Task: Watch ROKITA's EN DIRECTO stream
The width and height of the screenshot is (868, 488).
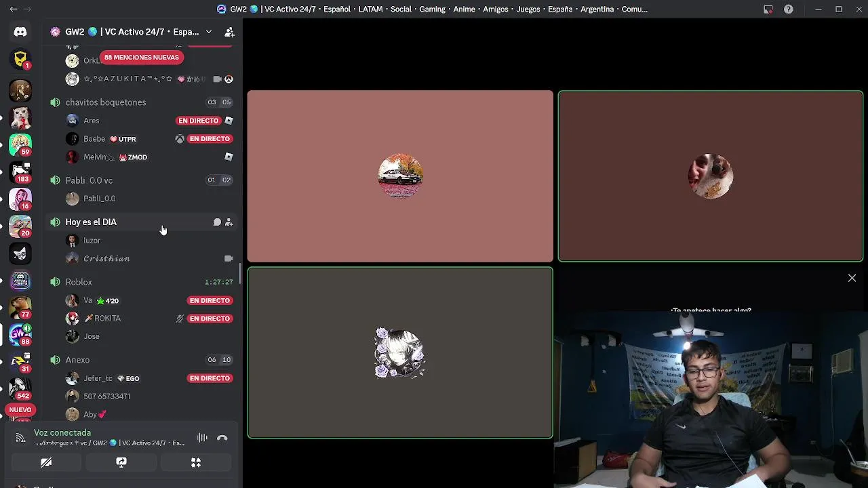Action: point(210,319)
